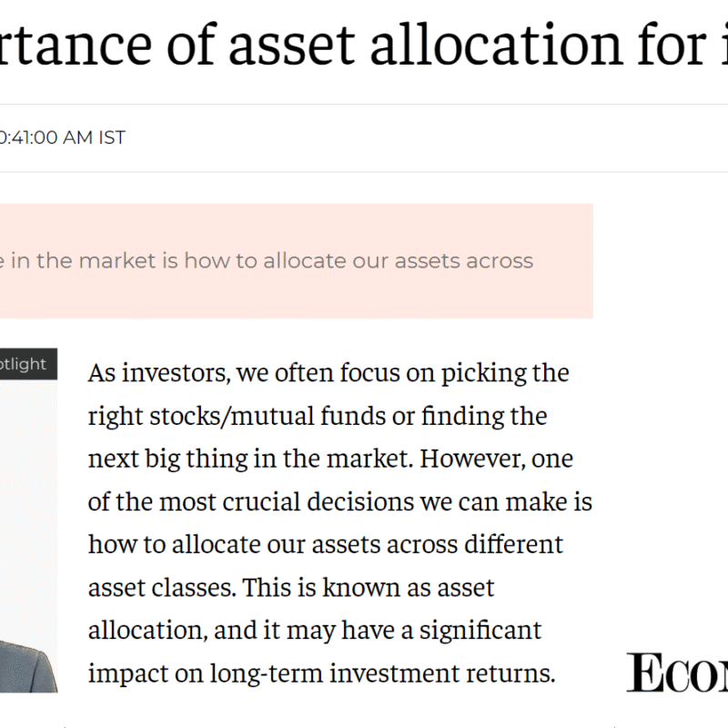Click the asset allocation article headline
The image size is (728, 728).
(364, 45)
